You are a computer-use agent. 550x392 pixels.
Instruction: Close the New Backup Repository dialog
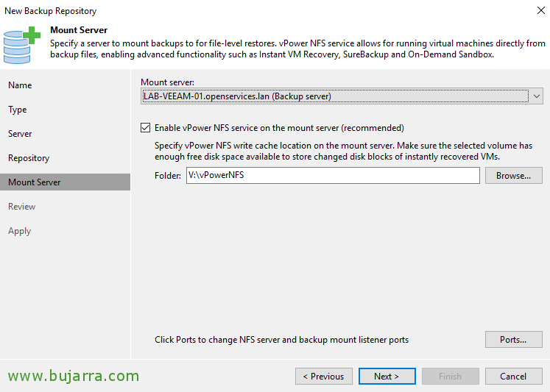click(x=541, y=10)
